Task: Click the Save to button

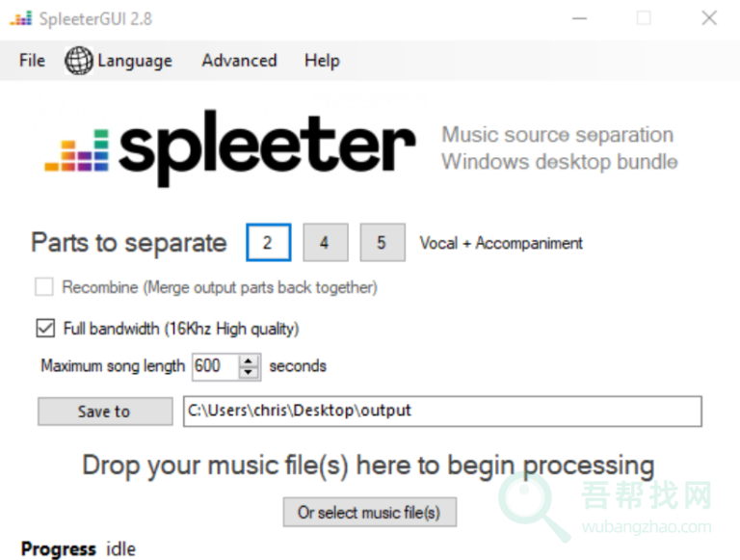Action: tap(105, 412)
